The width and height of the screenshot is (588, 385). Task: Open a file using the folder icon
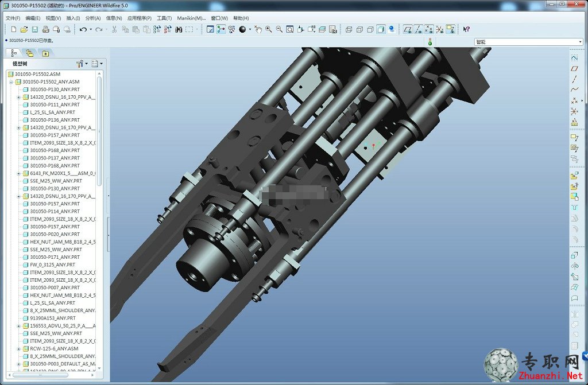pos(24,29)
